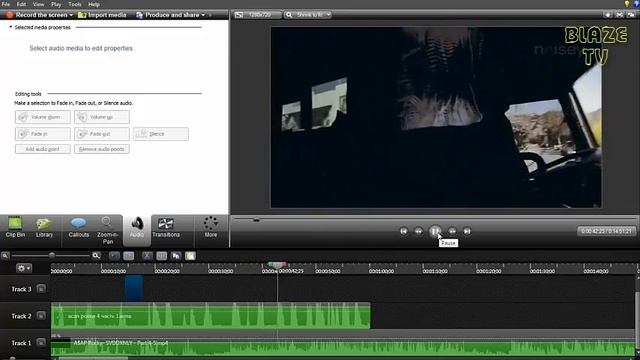
Task: Open the Library tab
Action: (x=44, y=228)
